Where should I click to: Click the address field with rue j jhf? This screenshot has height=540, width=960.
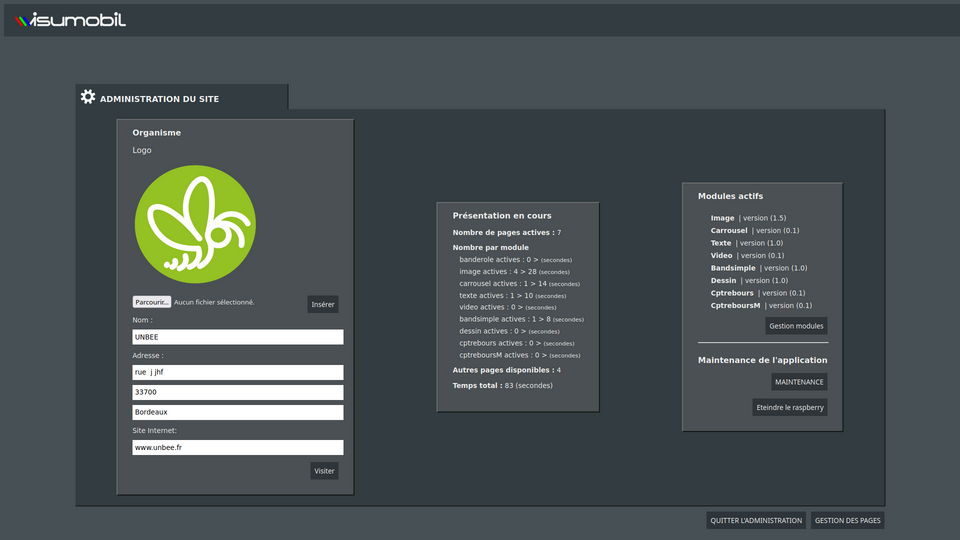point(238,372)
